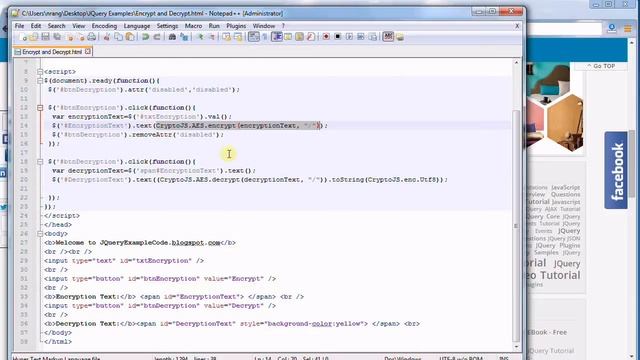
Task: Click the closing </script> tag line
Action: 62,216
